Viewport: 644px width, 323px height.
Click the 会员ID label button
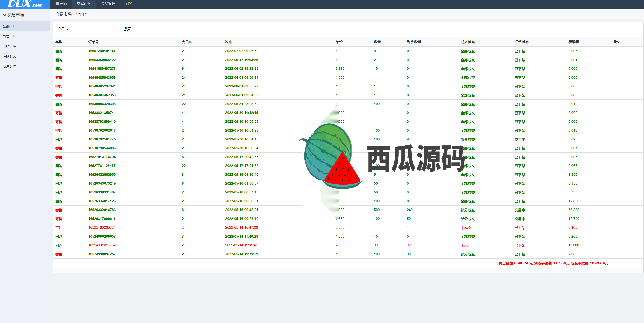pyautogui.click(x=63, y=29)
